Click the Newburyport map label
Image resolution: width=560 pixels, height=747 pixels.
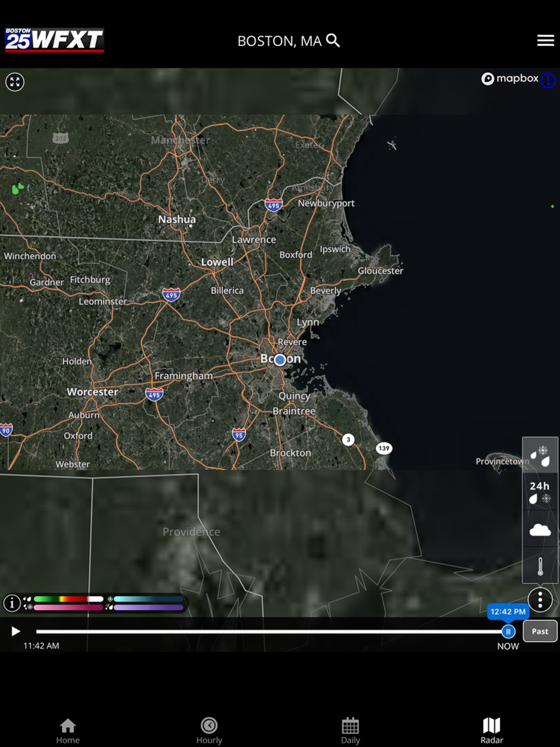(326, 203)
